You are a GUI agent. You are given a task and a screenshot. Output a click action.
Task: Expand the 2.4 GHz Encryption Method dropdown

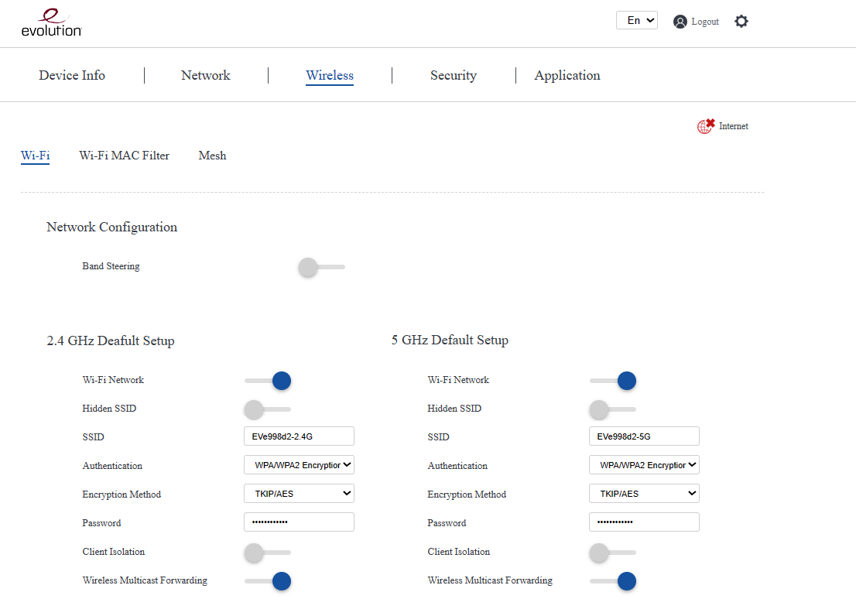(299, 494)
